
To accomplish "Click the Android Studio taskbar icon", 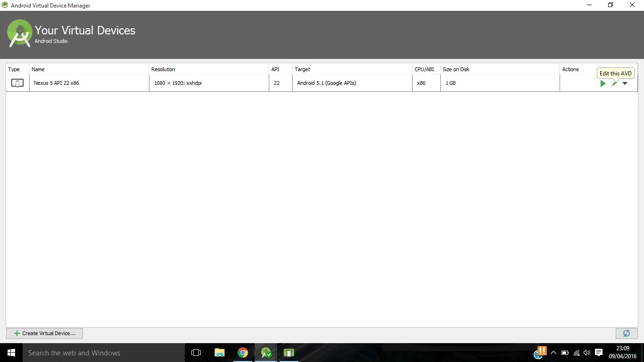I will pos(266,353).
